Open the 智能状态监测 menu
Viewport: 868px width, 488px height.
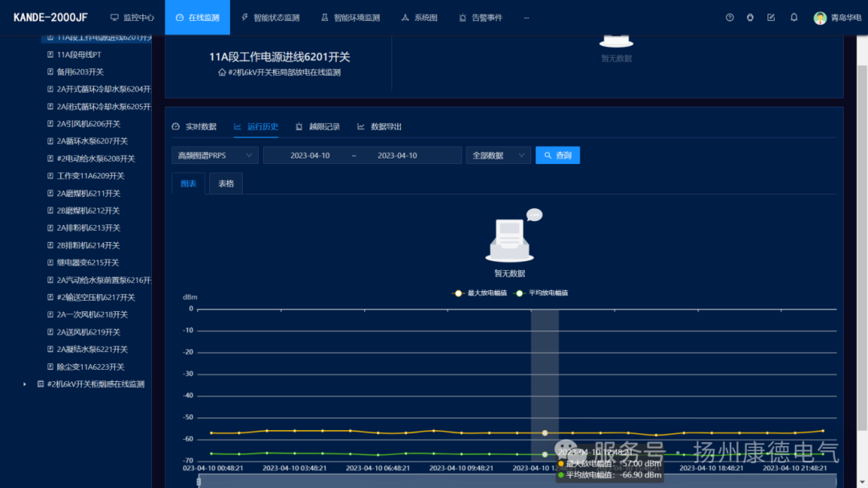[270, 18]
